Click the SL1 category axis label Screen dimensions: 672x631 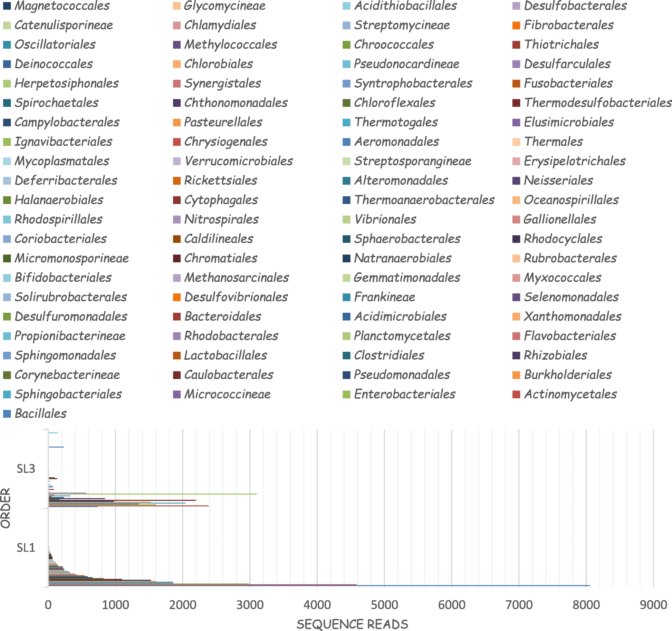click(x=26, y=548)
